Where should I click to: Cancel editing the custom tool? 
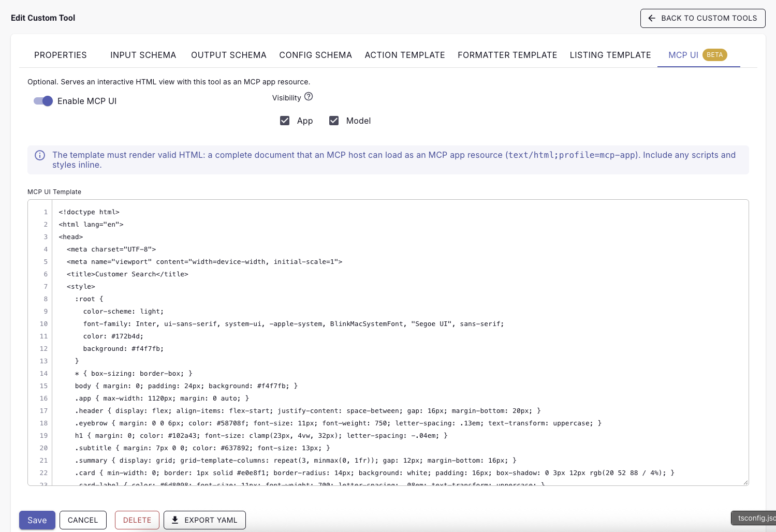click(83, 520)
